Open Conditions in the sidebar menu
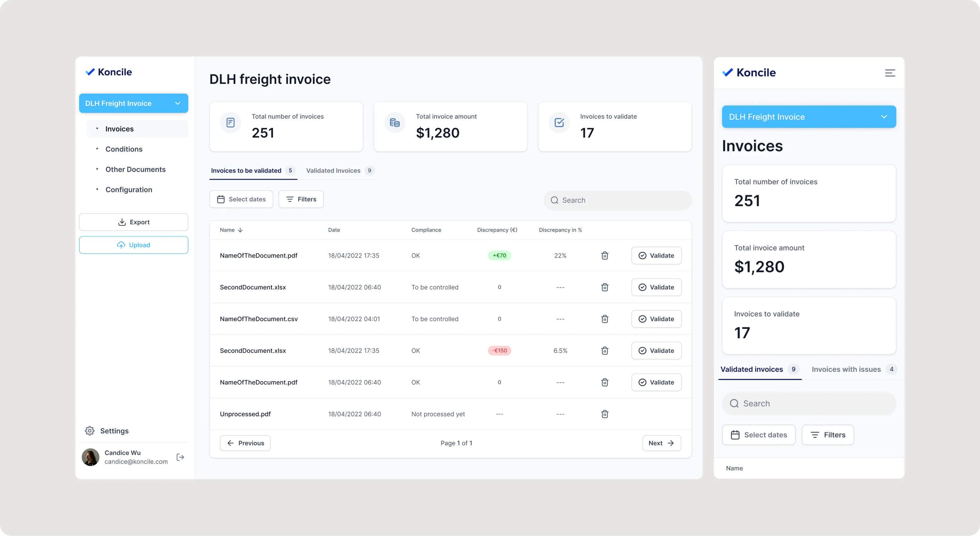 pyautogui.click(x=124, y=149)
